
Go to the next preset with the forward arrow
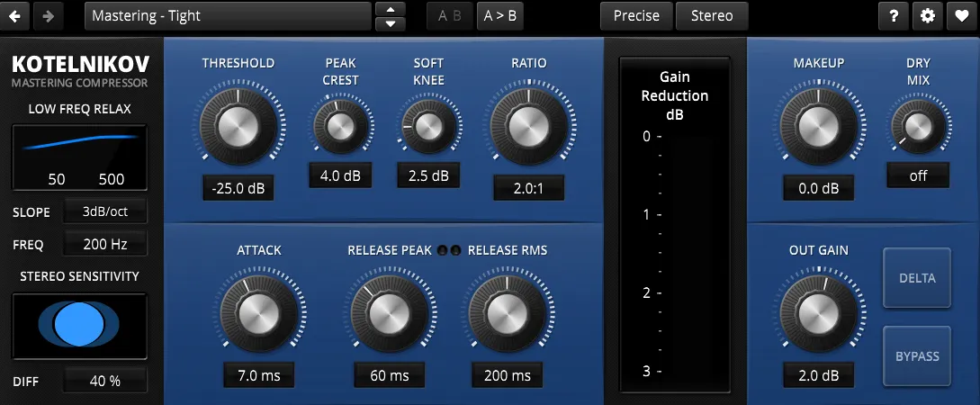48,16
